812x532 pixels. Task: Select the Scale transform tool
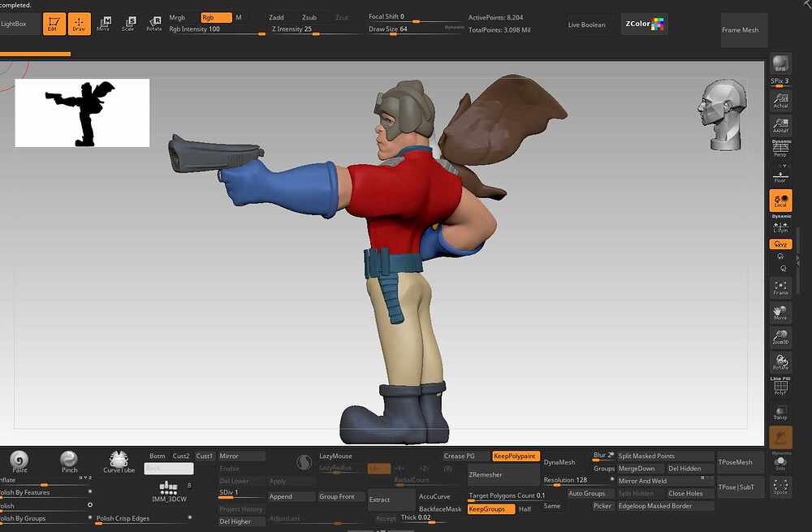click(128, 24)
